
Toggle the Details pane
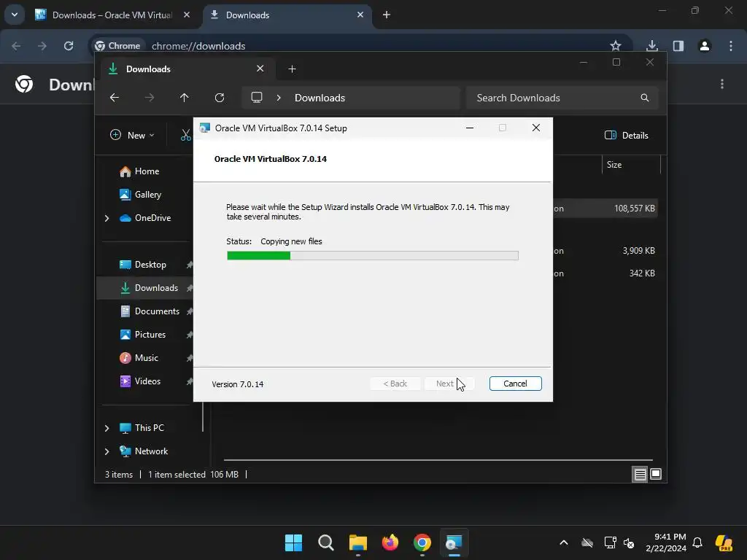627,135
